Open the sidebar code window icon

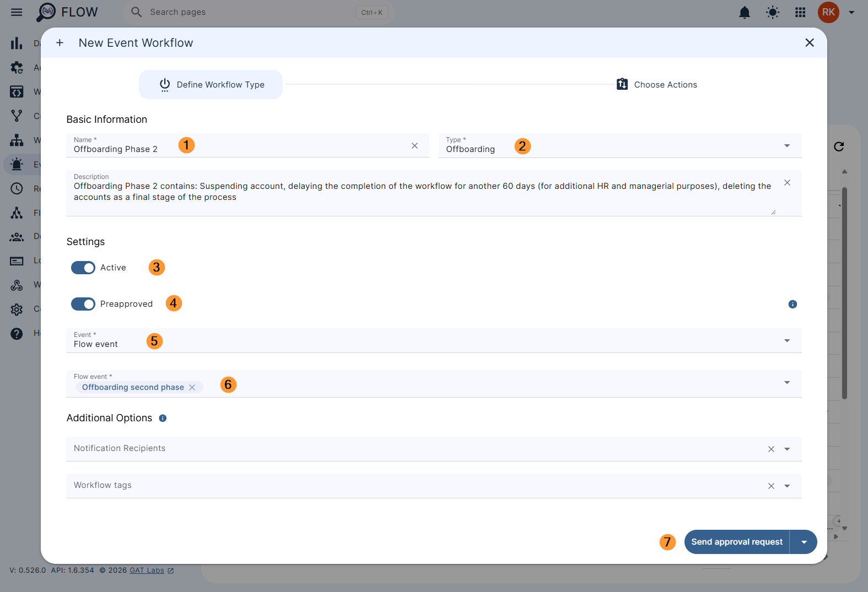pos(17,91)
